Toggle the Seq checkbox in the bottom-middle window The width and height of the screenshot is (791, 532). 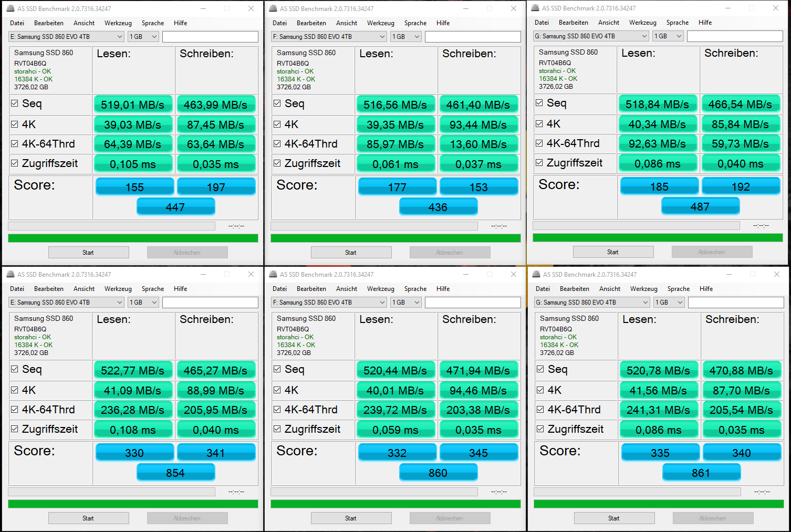(277, 369)
